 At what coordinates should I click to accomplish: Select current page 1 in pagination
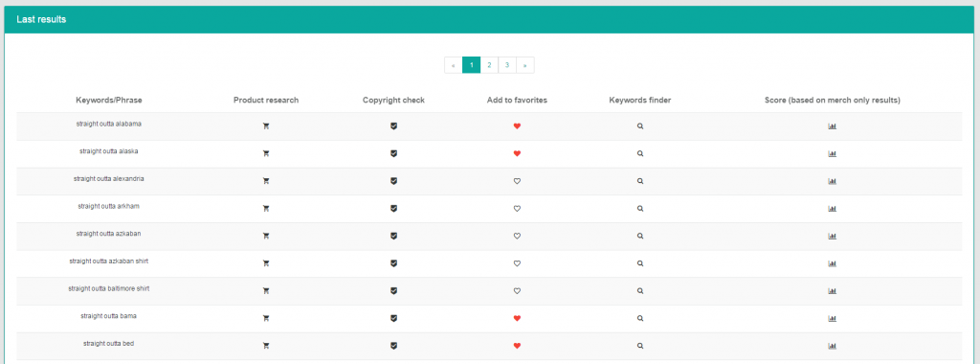(x=471, y=65)
